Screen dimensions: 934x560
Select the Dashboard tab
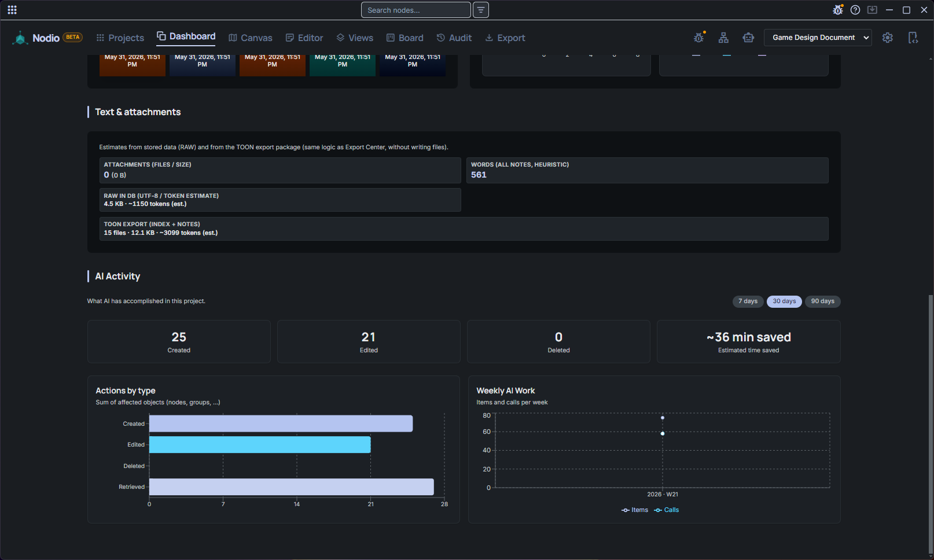[186, 36]
